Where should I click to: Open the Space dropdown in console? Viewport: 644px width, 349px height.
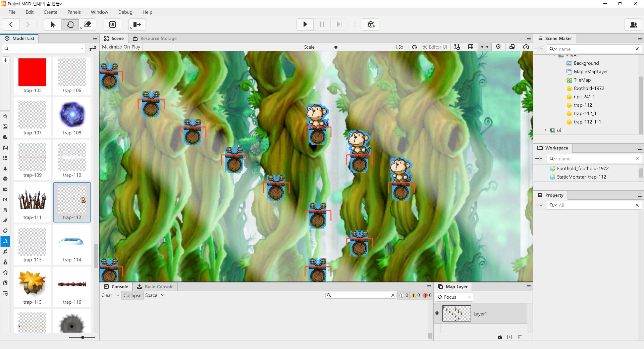tap(155, 295)
